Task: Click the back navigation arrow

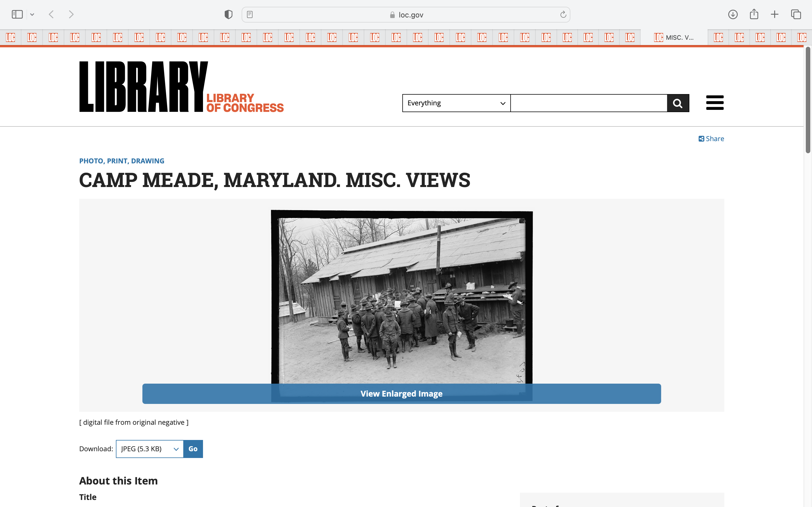Action: click(51, 14)
